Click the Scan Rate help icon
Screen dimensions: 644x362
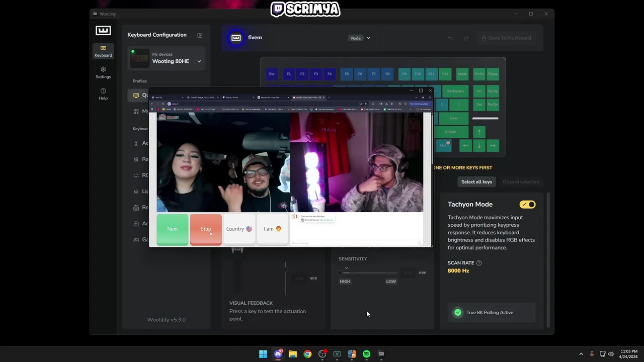click(479, 263)
